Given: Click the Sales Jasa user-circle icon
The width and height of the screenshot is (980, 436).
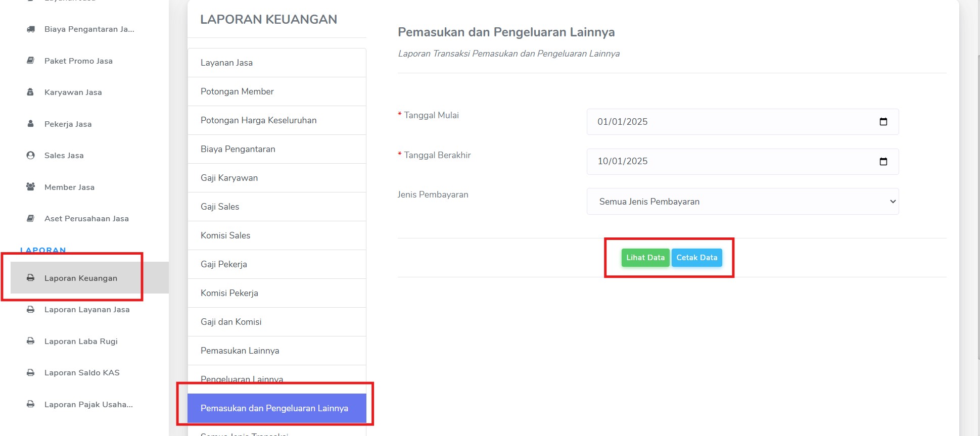Looking at the screenshot, I should [x=31, y=155].
